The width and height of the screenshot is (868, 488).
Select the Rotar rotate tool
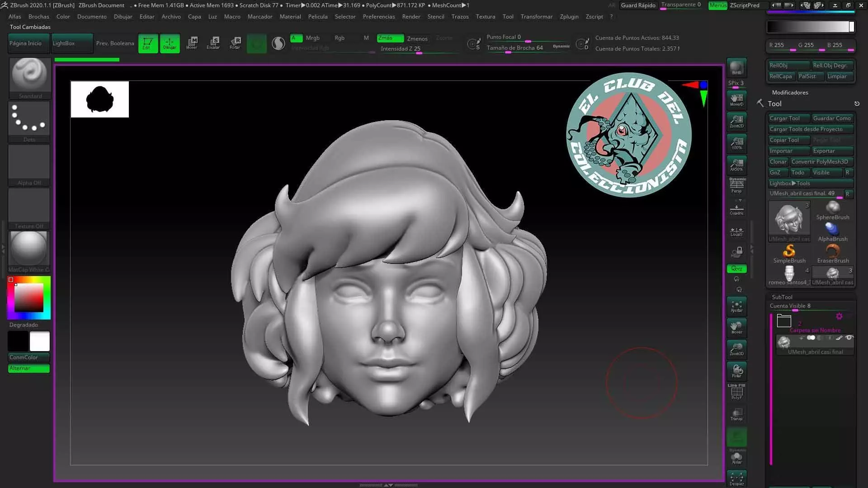coord(235,43)
